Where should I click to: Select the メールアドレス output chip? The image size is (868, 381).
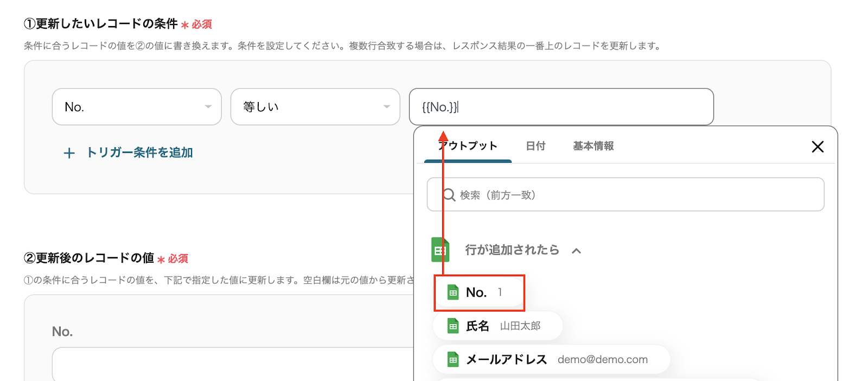coord(551,359)
